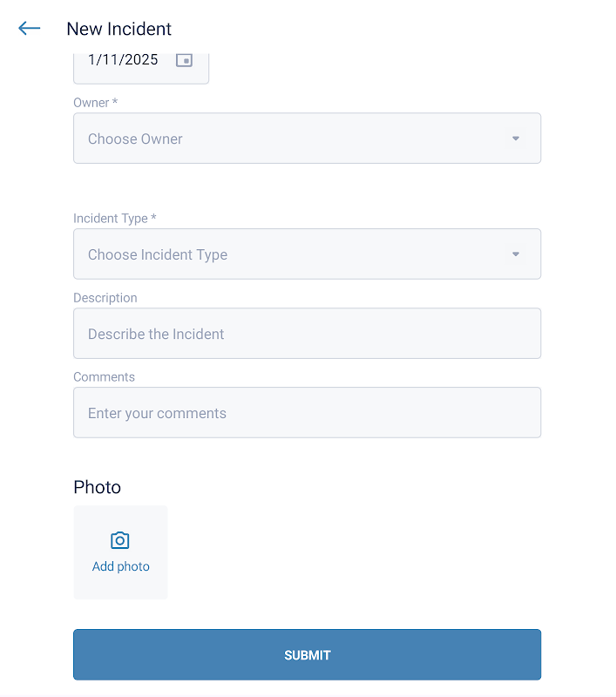Go back using the arrow icon
The height and width of the screenshot is (697, 616).
pos(30,29)
